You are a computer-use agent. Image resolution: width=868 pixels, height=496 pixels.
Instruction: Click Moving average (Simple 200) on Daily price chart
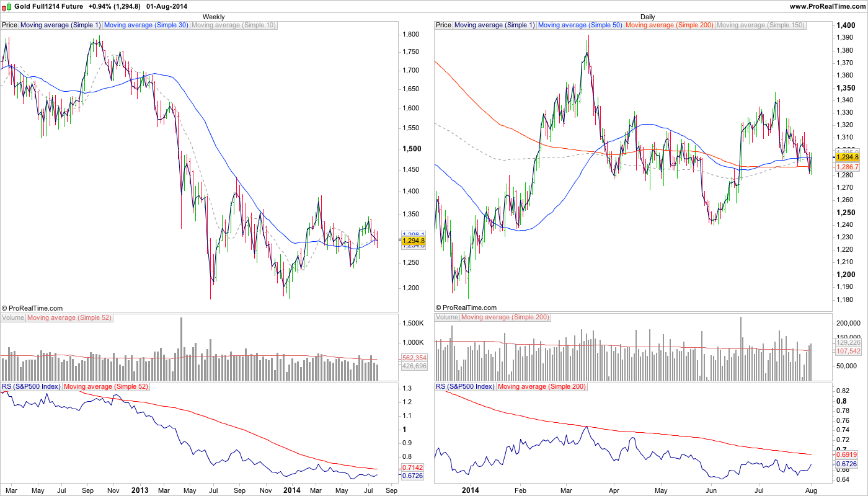669,25
